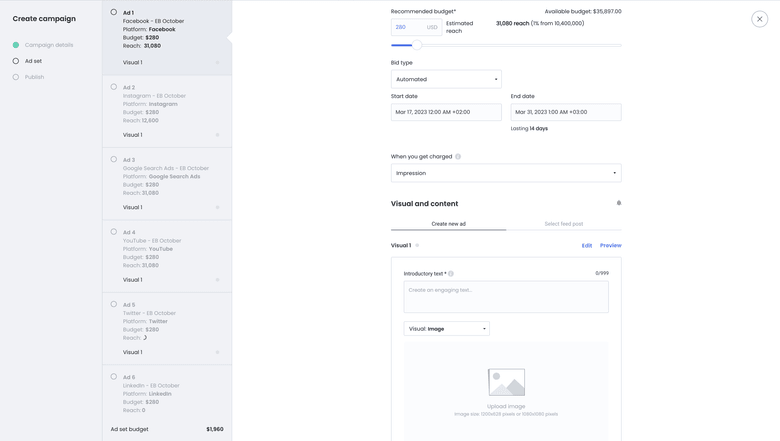Click the info icon beside Introductory text
Viewport: 780px width, 441px height.
click(x=451, y=274)
